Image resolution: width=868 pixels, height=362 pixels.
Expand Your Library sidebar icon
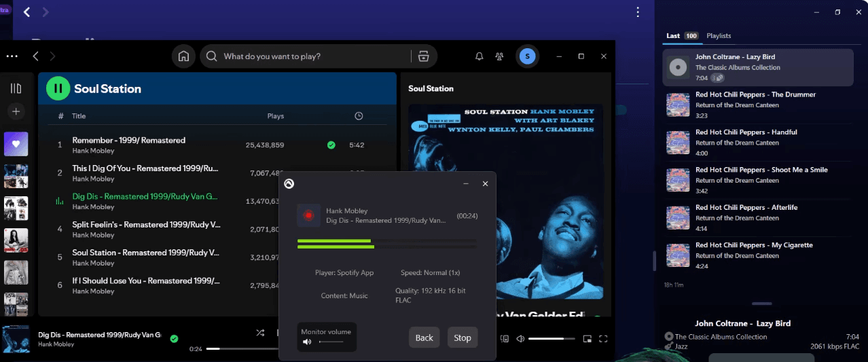tap(16, 88)
